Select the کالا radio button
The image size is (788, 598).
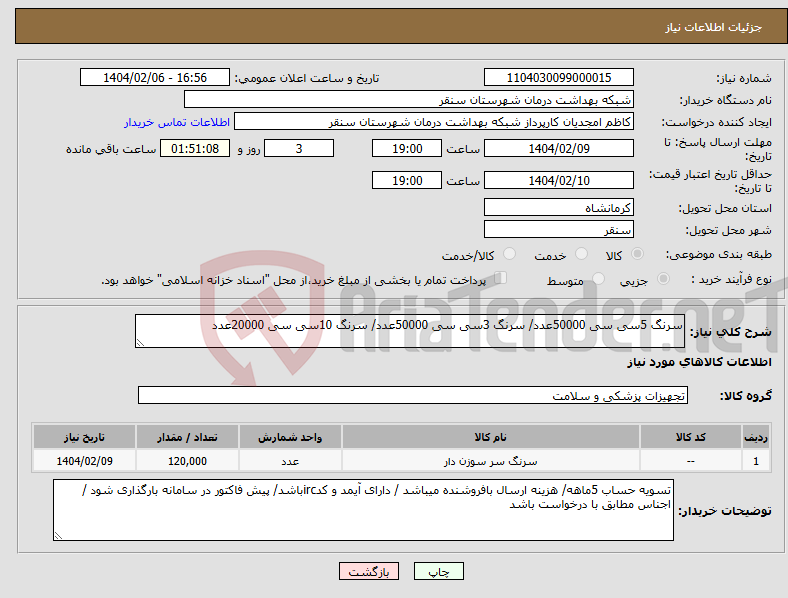pos(637,254)
